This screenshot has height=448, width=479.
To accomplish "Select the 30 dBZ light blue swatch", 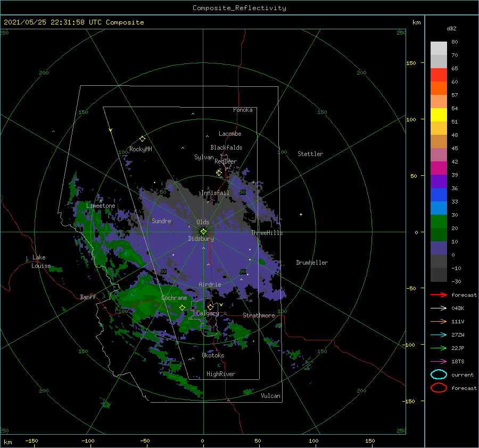I will coord(439,208).
